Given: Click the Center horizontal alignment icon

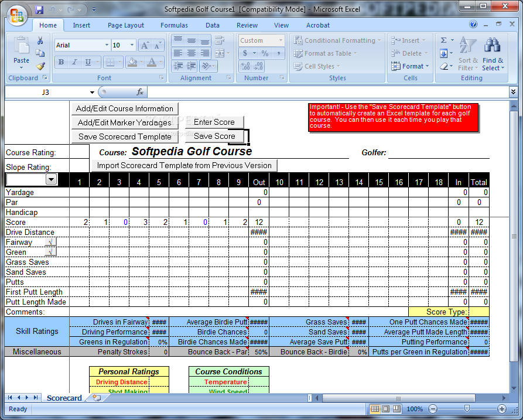Looking at the screenshot, I should 191,53.
